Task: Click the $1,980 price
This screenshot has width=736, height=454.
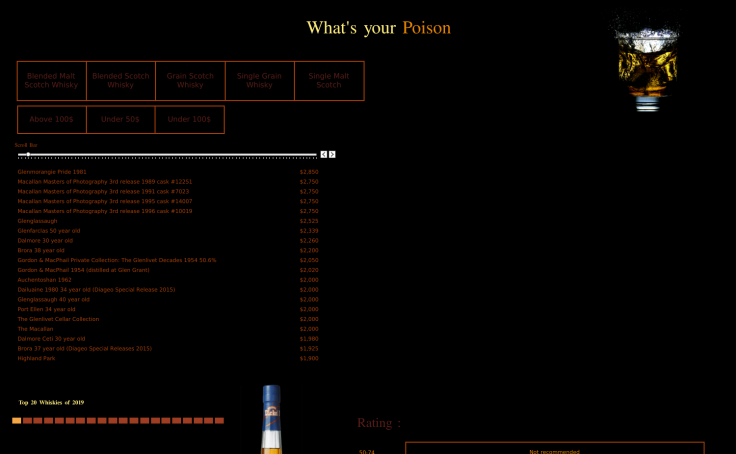Action: click(309, 339)
